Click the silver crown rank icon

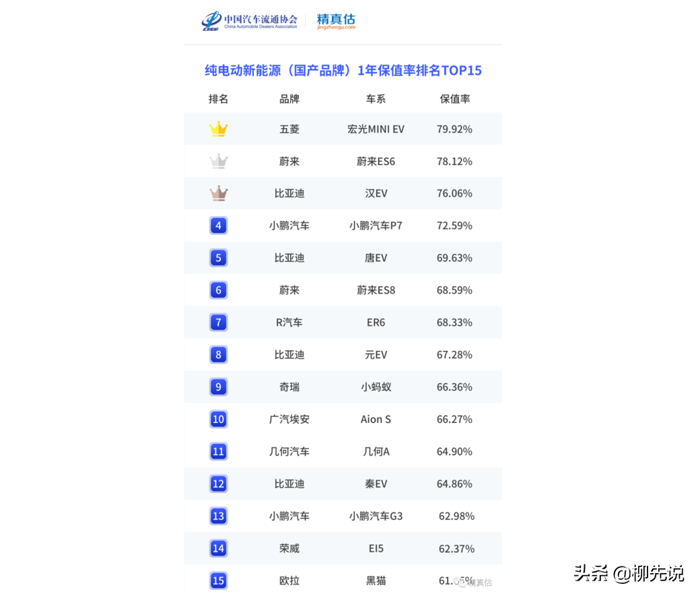tap(218, 161)
